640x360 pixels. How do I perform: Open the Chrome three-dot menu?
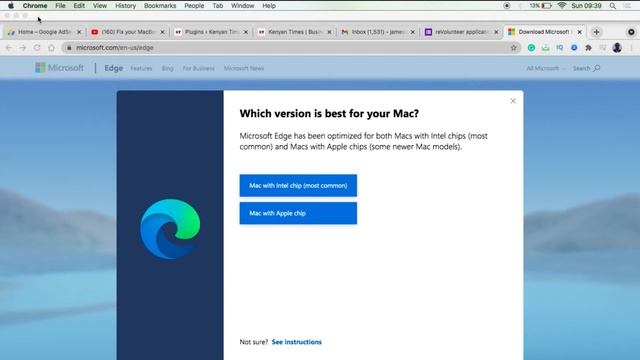[631, 48]
